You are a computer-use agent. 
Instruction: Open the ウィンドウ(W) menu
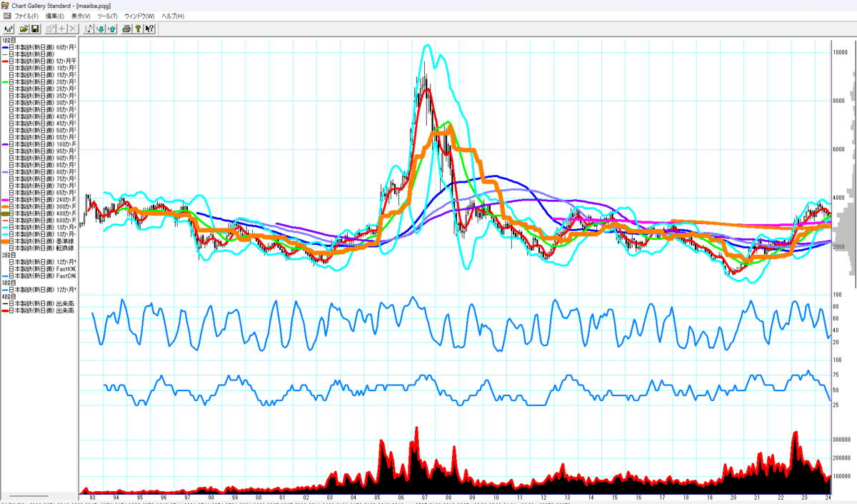pos(140,16)
